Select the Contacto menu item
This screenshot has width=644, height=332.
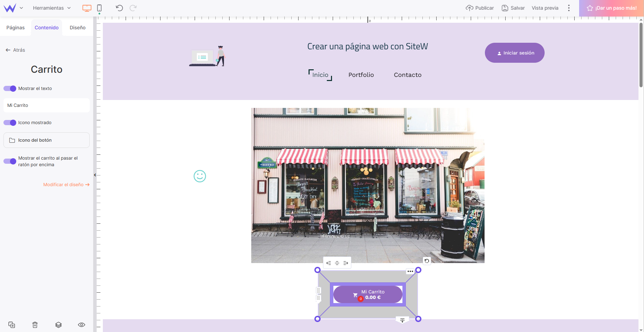point(408,75)
